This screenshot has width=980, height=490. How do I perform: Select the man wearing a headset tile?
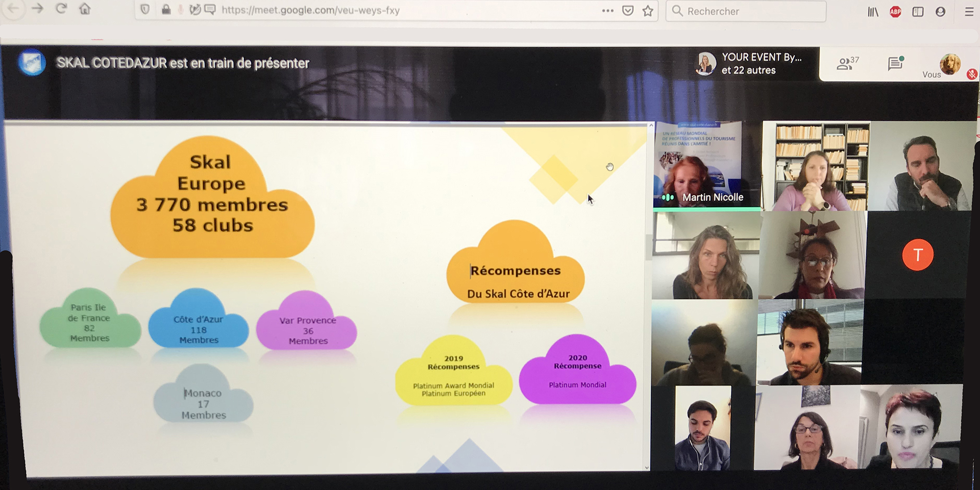[x=810, y=342]
